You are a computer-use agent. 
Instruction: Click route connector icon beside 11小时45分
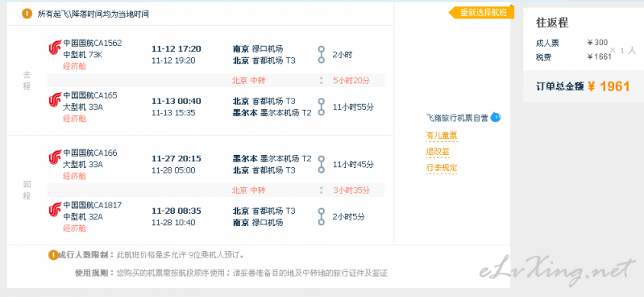pyautogui.click(x=322, y=165)
